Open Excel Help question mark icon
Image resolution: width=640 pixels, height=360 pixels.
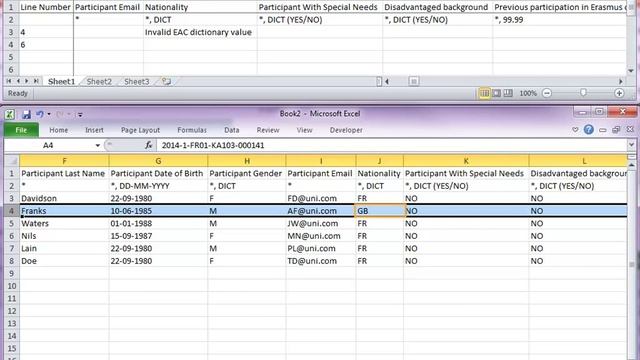coord(589,130)
